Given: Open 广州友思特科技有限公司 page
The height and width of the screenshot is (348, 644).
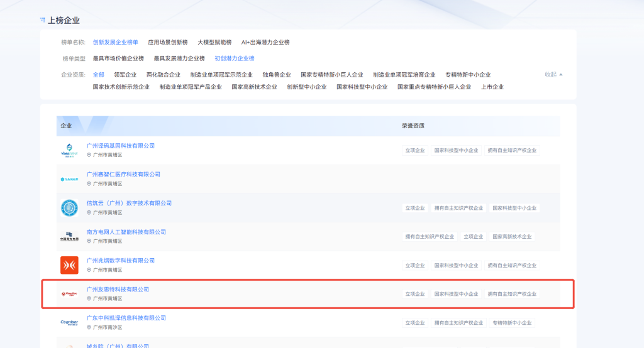Looking at the screenshot, I should [118, 290].
